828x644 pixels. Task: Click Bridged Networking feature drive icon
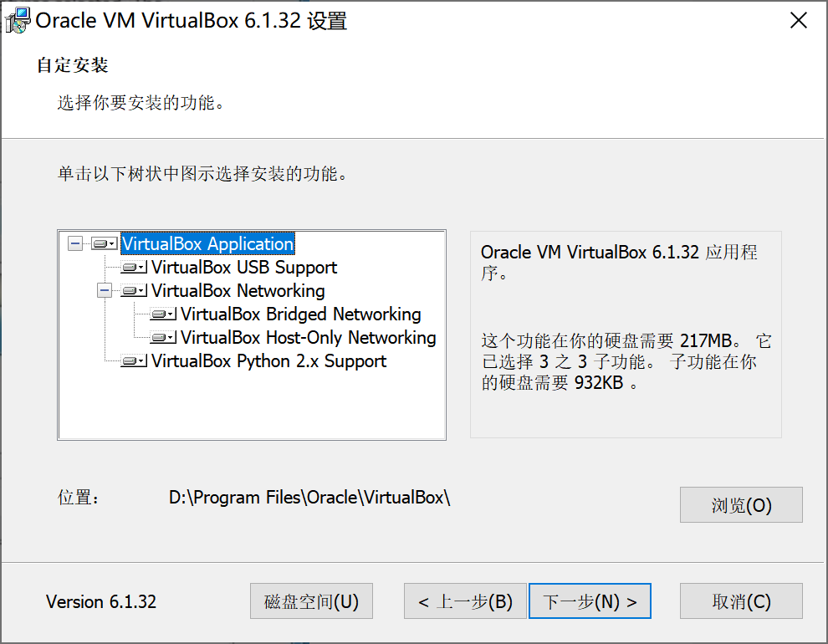click(x=163, y=314)
